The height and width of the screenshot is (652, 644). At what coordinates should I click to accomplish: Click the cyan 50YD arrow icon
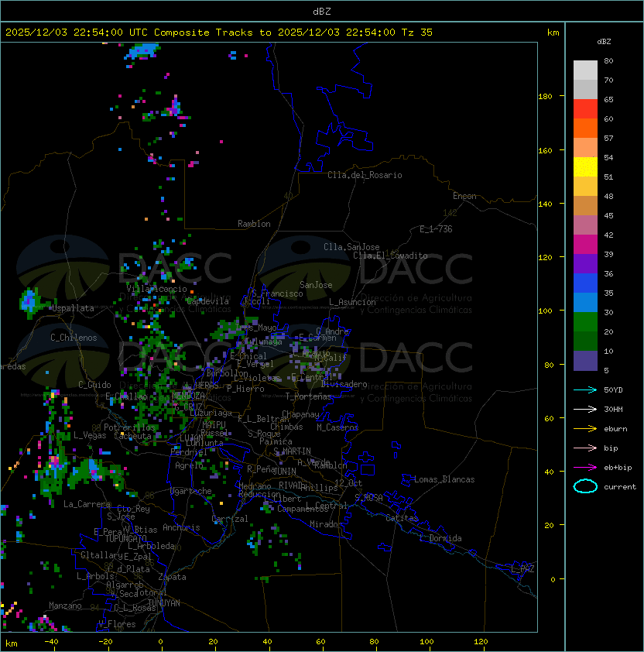(585, 390)
